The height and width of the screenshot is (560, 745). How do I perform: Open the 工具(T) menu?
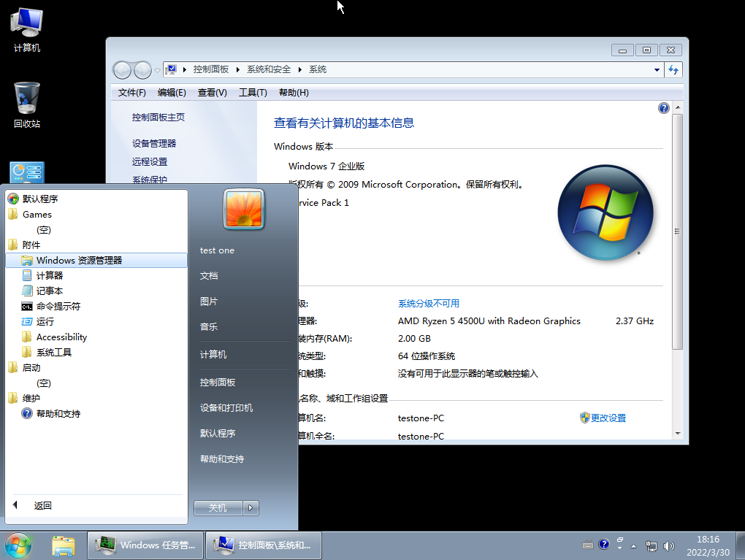click(x=251, y=93)
